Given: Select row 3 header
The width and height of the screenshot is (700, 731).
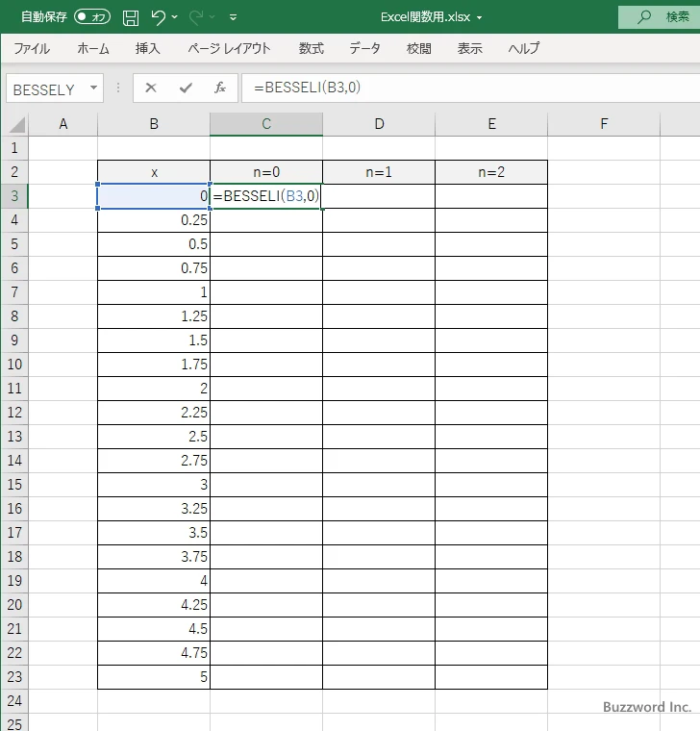Looking at the screenshot, I should pyautogui.click(x=14, y=196).
